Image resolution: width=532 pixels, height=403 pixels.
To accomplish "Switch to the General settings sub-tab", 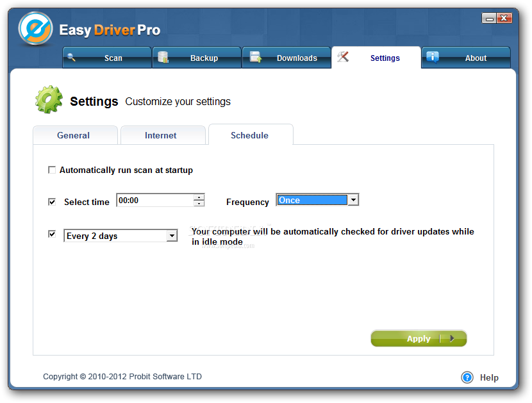I will tap(76, 135).
